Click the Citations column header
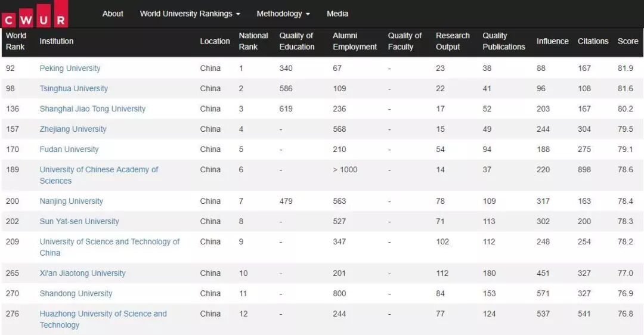The image size is (644, 335). click(x=593, y=41)
